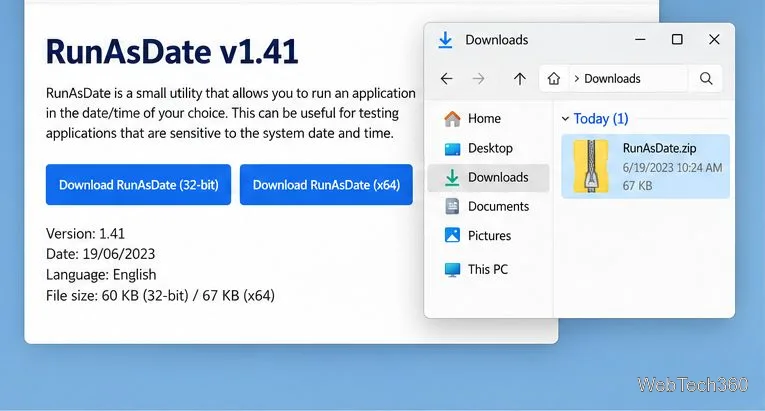Select Downloads in the sidebar
The width and height of the screenshot is (765, 411).
tap(488, 178)
